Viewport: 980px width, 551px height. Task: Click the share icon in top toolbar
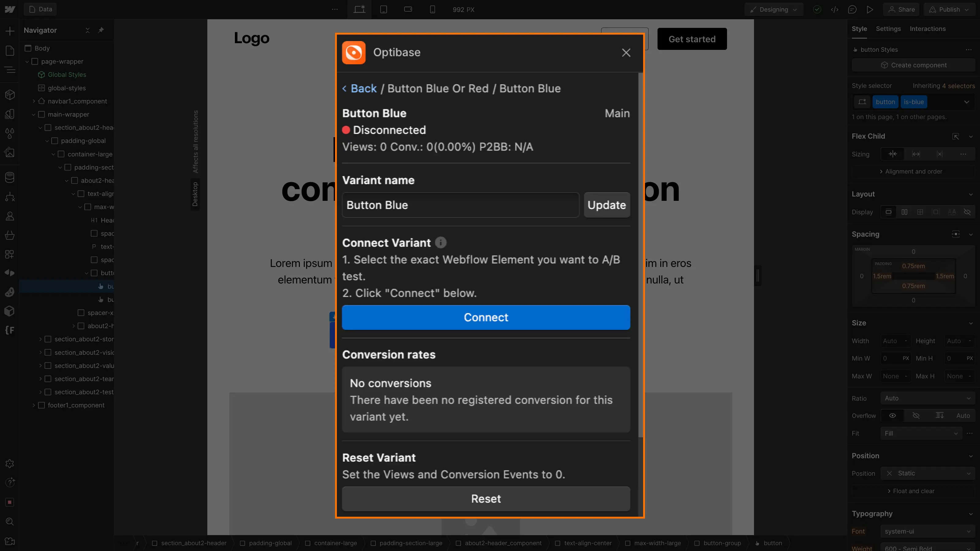click(902, 9)
